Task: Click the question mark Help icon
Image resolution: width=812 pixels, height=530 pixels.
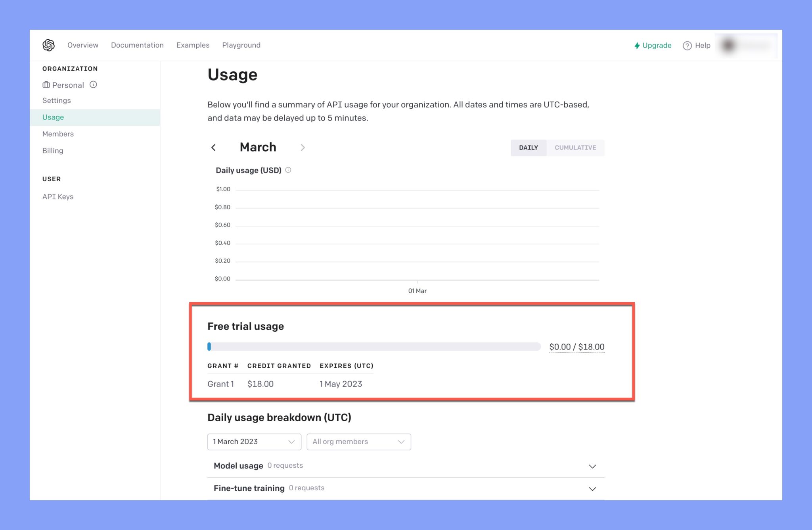Action: tap(687, 45)
